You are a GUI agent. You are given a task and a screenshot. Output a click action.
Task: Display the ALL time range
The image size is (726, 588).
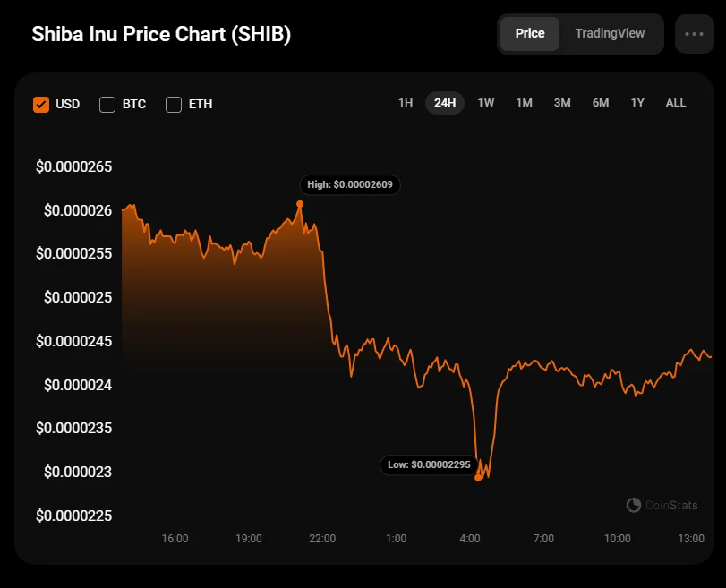tap(676, 103)
